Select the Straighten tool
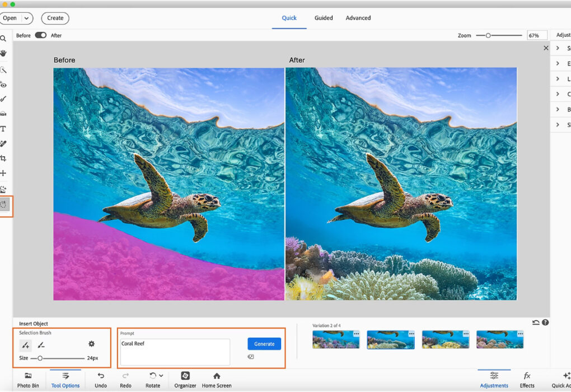Viewport: 571px width, 392px height. 3,114
